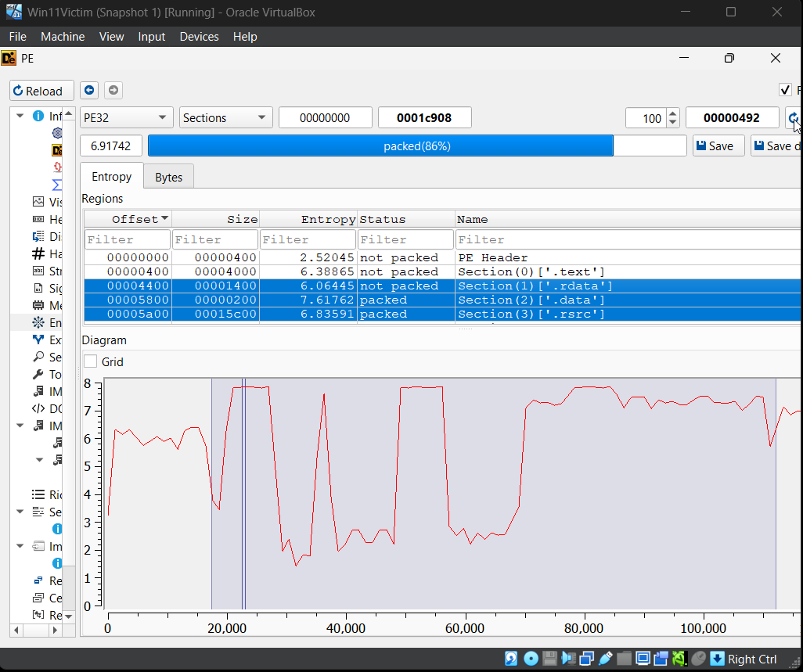The width and height of the screenshot is (803, 672).
Task: Open the Devices menu
Action: pos(199,37)
